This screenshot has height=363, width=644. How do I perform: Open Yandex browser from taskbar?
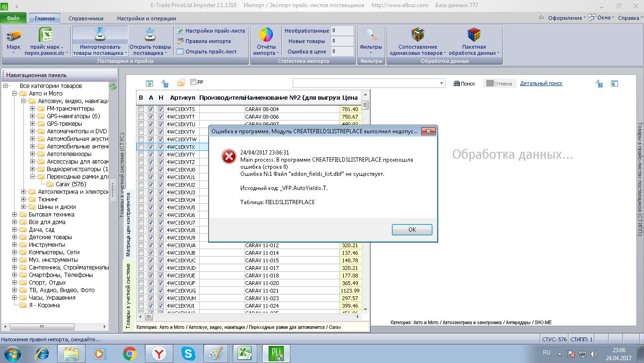tap(159, 354)
